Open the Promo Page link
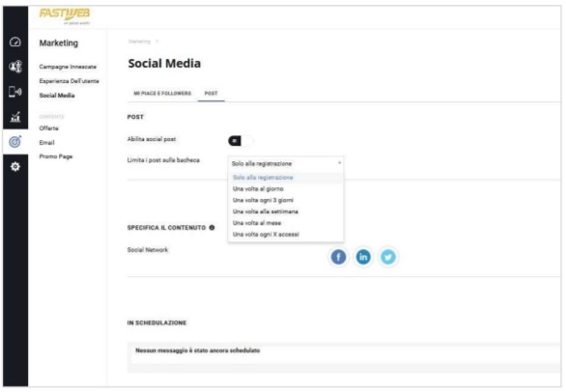The image size is (566, 392). tap(56, 156)
